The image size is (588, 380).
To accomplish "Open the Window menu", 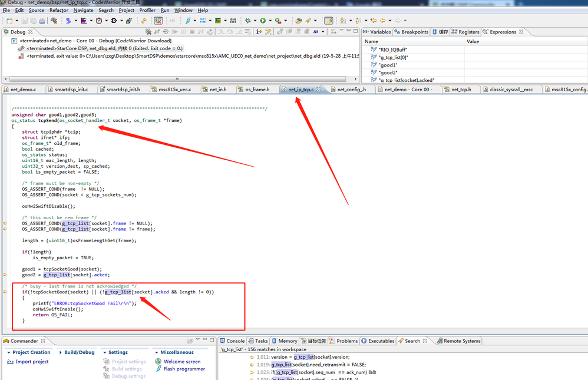I will [x=183, y=10].
